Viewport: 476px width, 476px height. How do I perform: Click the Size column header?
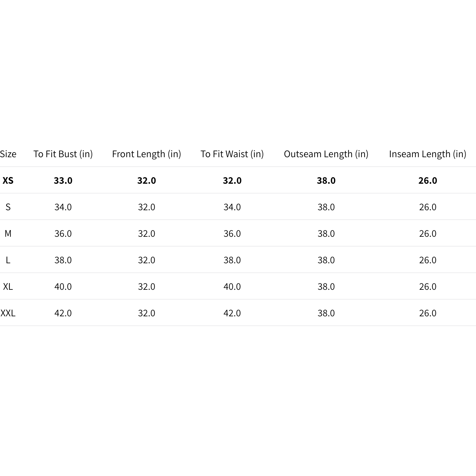(x=8, y=154)
